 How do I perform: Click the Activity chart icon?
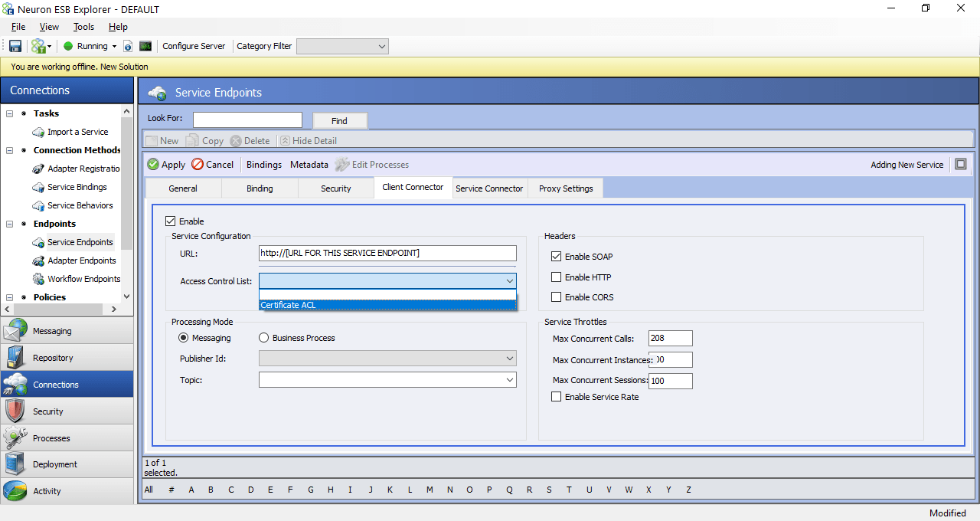[x=15, y=491]
